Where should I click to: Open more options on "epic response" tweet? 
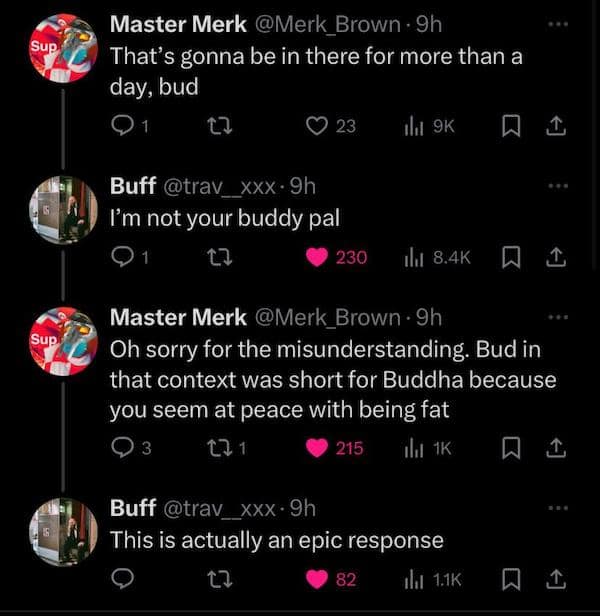point(559,509)
